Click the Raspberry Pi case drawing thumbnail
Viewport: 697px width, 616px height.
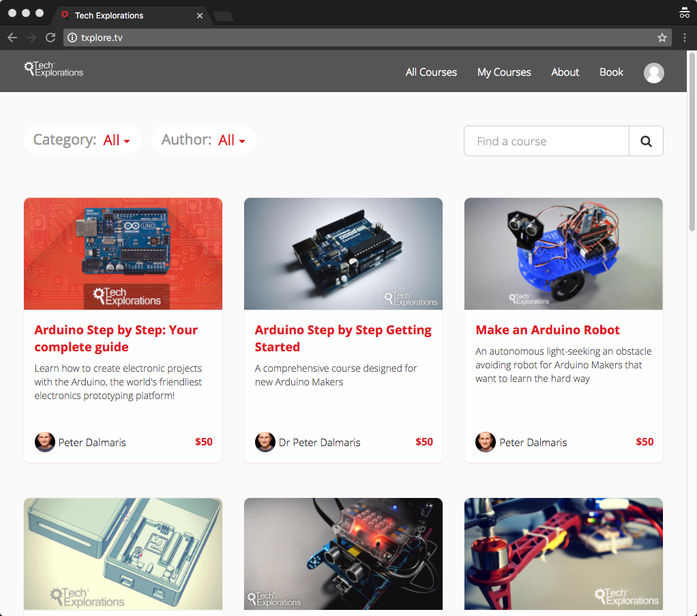(x=123, y=554)
